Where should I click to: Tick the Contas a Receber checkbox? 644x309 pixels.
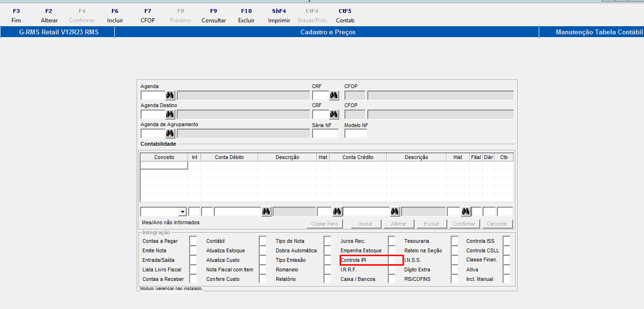[x=193, y=279]
